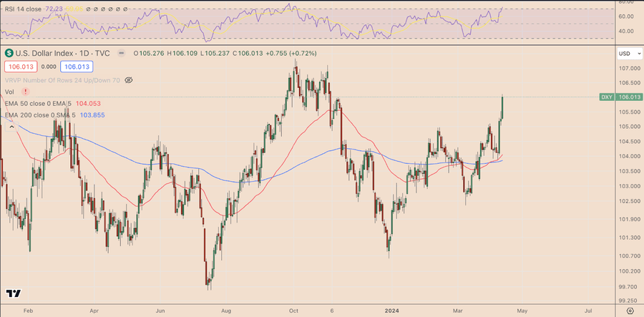Open the USD currency dropdown
This screenshot has width=644, height=317.
(x=628, y=53)
